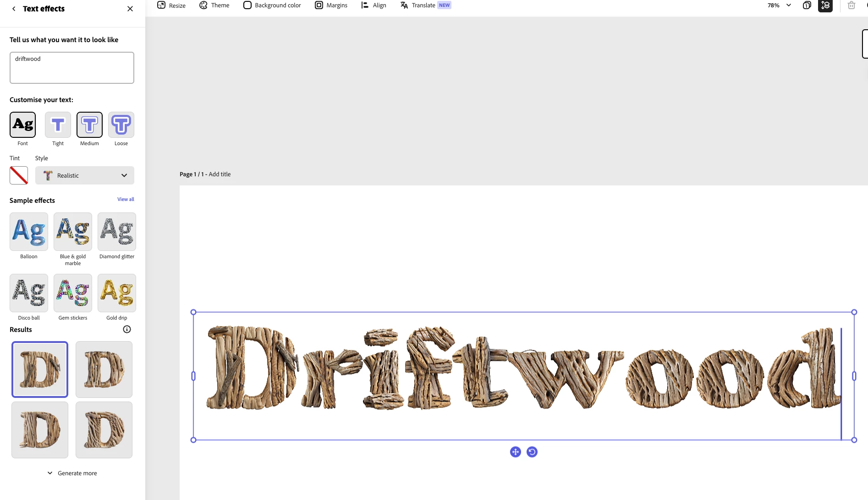868x500 pixels.
Task: Click the dark grid view icon in the toolbar
Action: 825,5
